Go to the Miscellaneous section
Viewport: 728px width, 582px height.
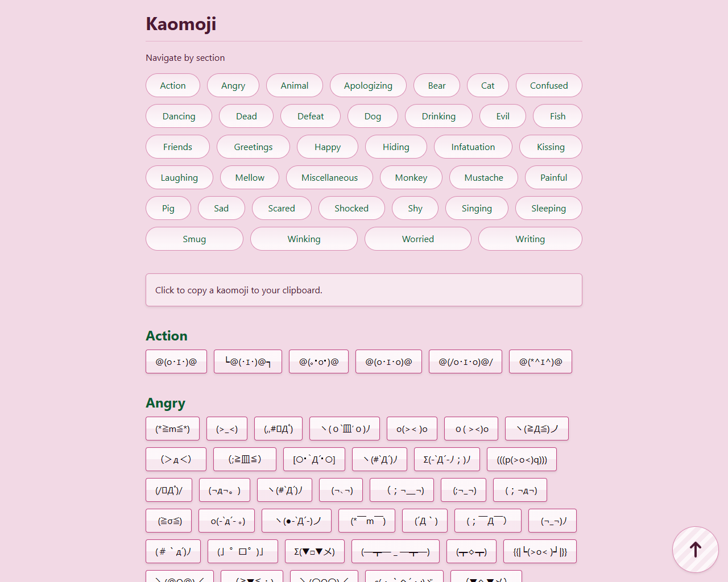(329, 177)
